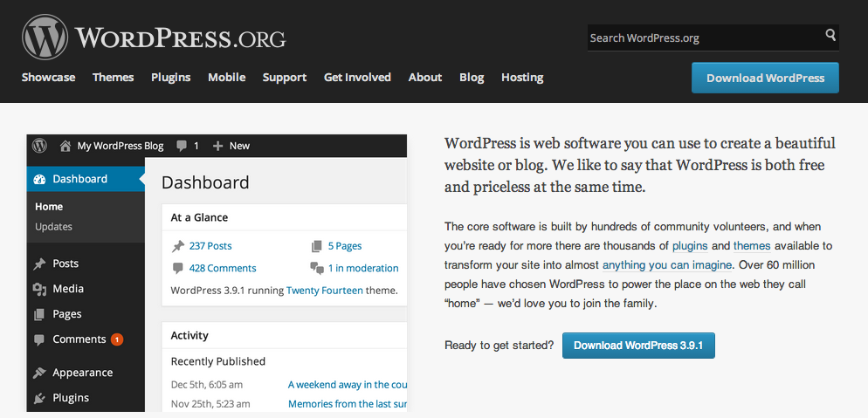Select Updates under Dashboard

pyautogui.click(x=53, y=227)
